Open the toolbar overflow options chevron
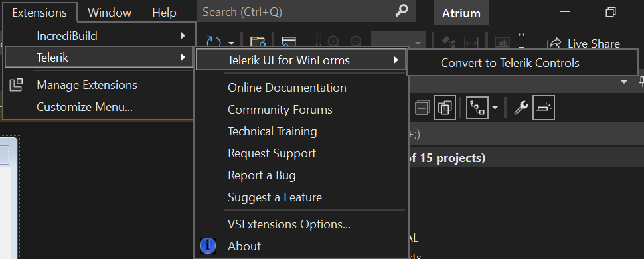 click(x=522, y=41)
